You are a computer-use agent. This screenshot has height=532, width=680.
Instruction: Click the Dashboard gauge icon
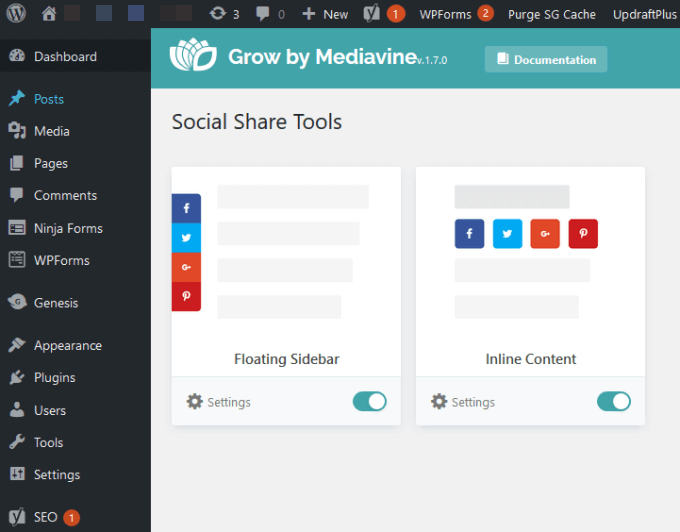point(17,55)
